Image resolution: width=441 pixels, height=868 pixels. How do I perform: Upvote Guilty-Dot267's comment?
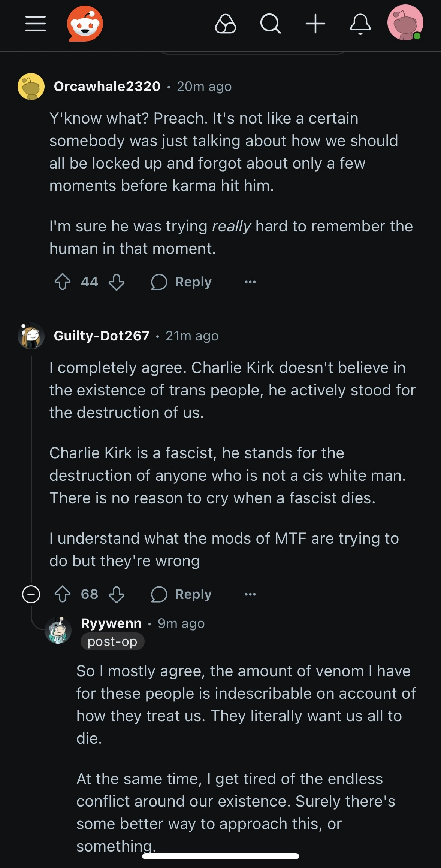coord(63,594)
